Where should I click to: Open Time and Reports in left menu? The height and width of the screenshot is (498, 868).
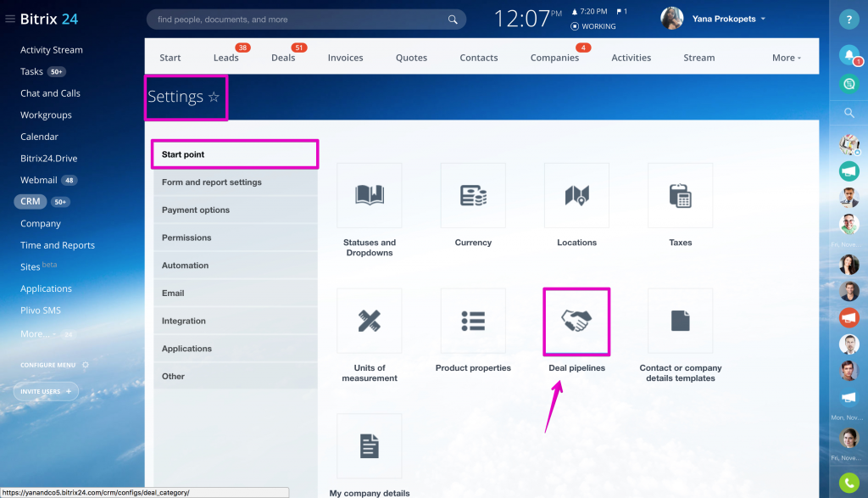click(58, 245)
